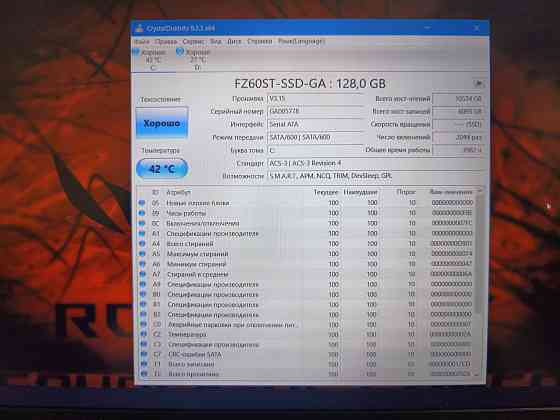Viewport: 560px width, 420px height.
Task: Click the Наихудшее column header
Action: pos(360,192)
